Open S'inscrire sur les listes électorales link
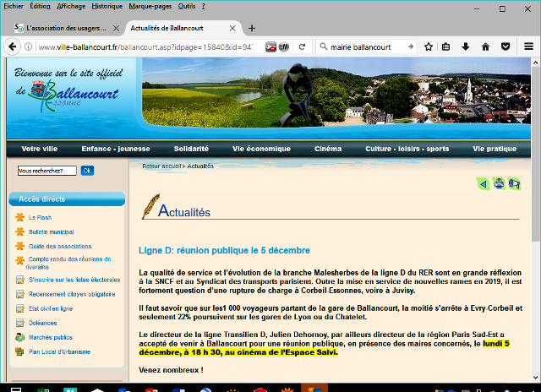 point(74,280)
